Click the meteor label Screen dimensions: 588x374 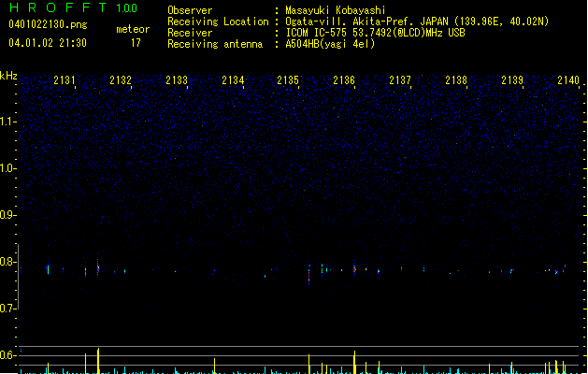[x=133, y=29]
